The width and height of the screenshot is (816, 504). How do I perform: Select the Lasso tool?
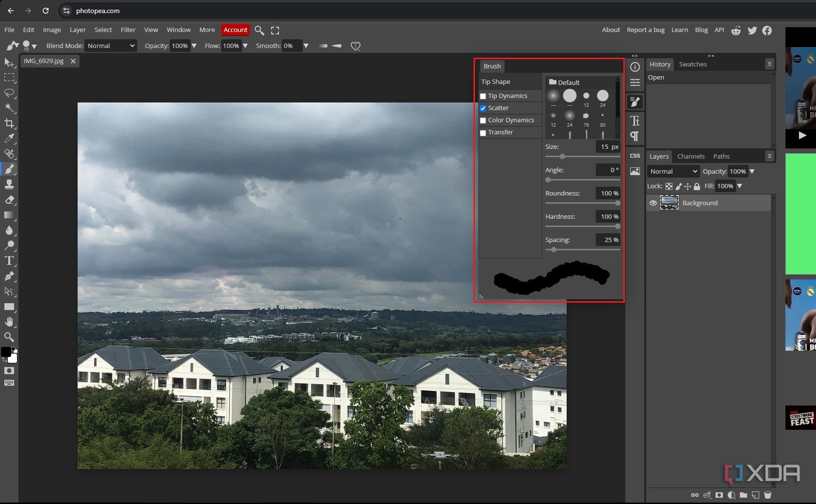9,93
